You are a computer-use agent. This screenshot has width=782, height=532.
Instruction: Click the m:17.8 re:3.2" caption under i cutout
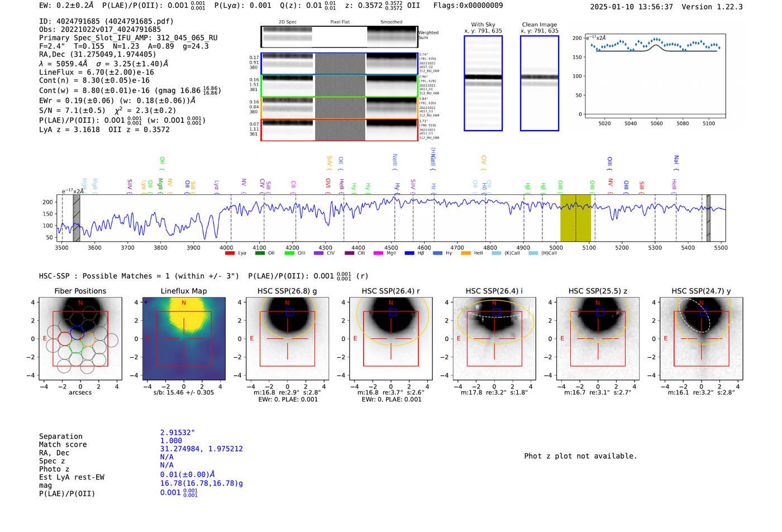(494, 392)
